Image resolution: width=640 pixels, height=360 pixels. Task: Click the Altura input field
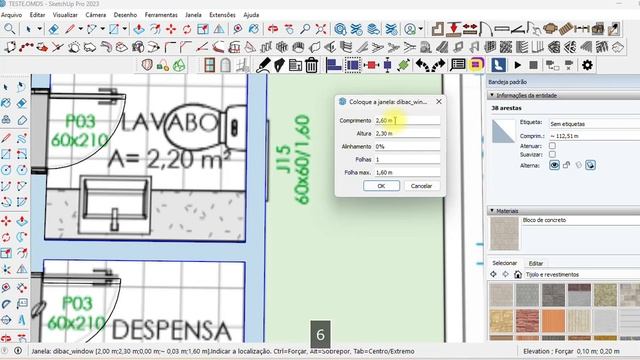pyautogui.click(x=407, y=133)
